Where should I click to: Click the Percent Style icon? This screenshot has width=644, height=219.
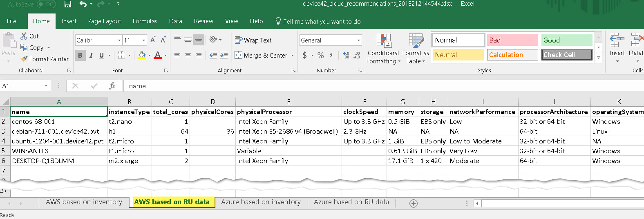[x=321, y=55]
